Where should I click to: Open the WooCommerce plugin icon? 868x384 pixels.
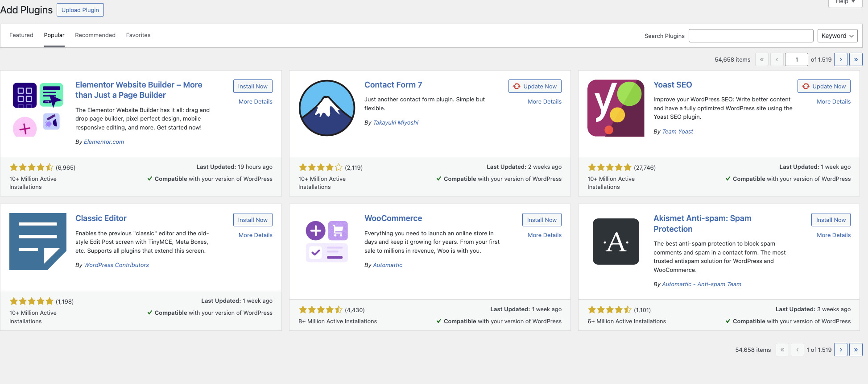coord(327,242)
